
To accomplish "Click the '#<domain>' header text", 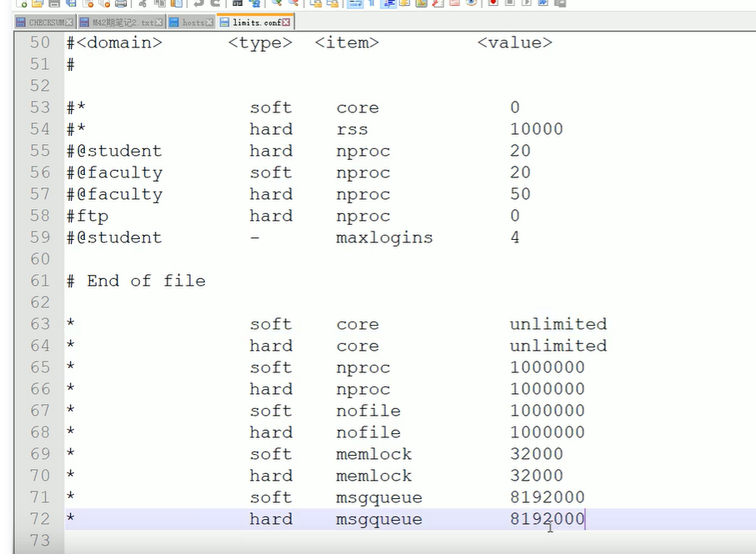I will coord(114,42).
